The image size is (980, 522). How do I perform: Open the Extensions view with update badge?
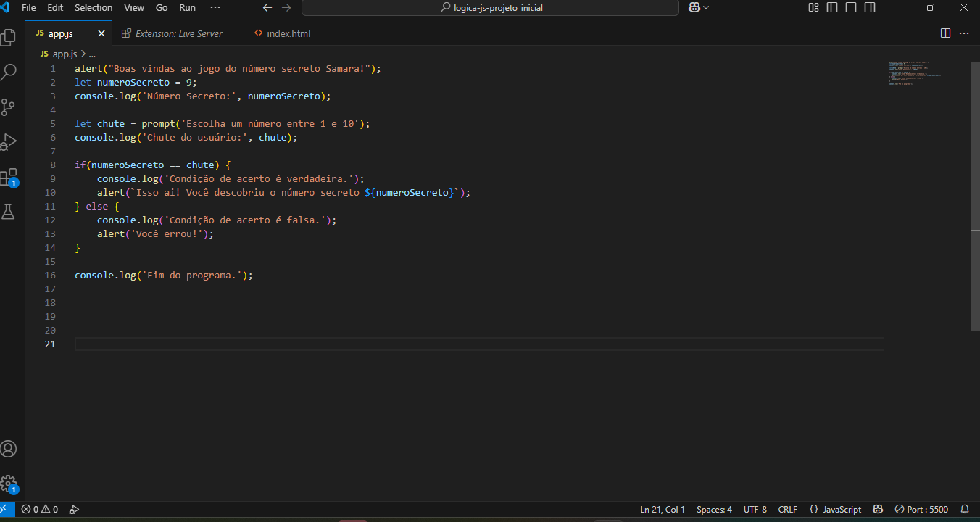9,177
